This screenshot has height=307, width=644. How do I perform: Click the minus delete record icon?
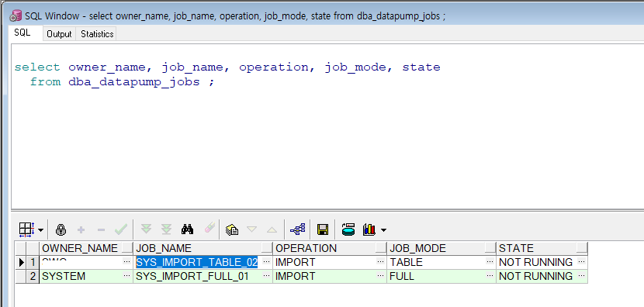[x=102, y=229]
